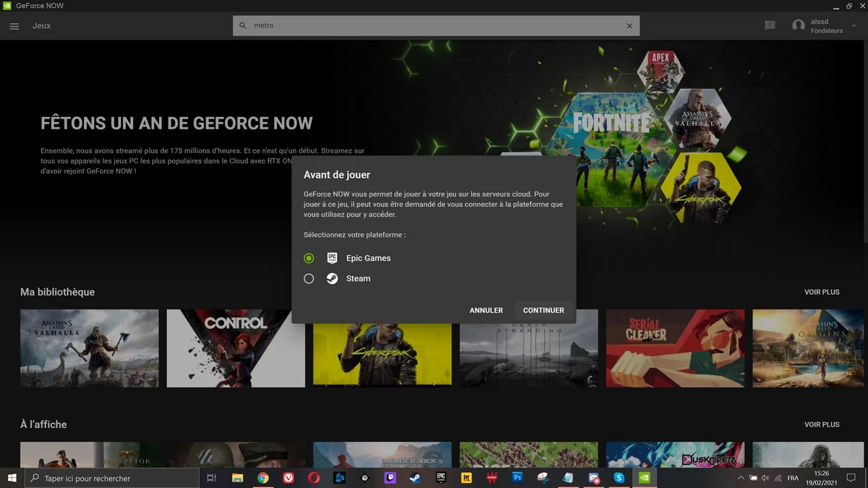The image size is (868, 488).
Task: Click the Steam logo in dialog
Action: click(x=332, y=278)
